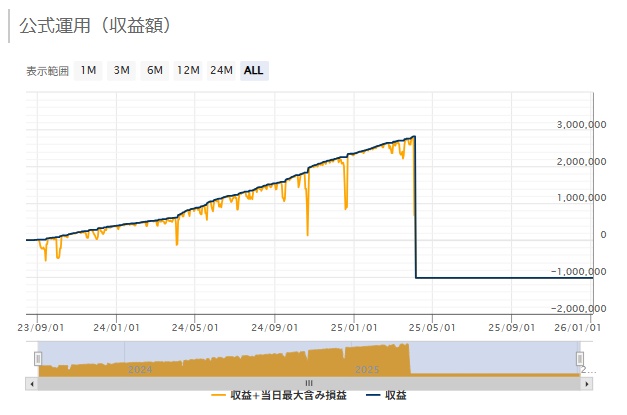Switch range to 12M

(188, 70)
